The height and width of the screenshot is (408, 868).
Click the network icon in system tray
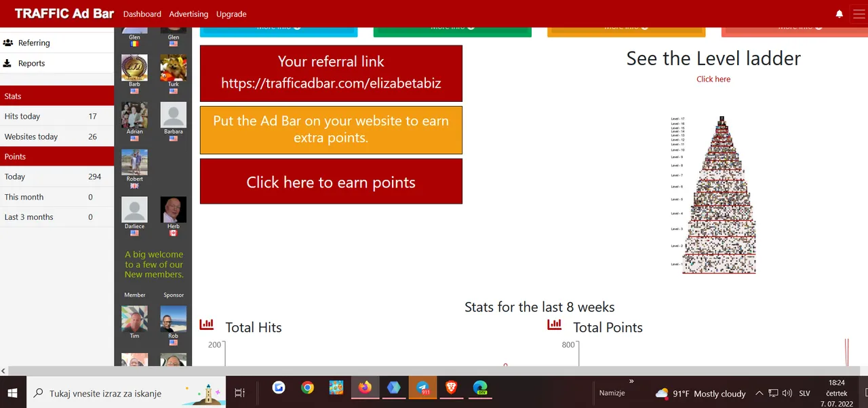773,393
